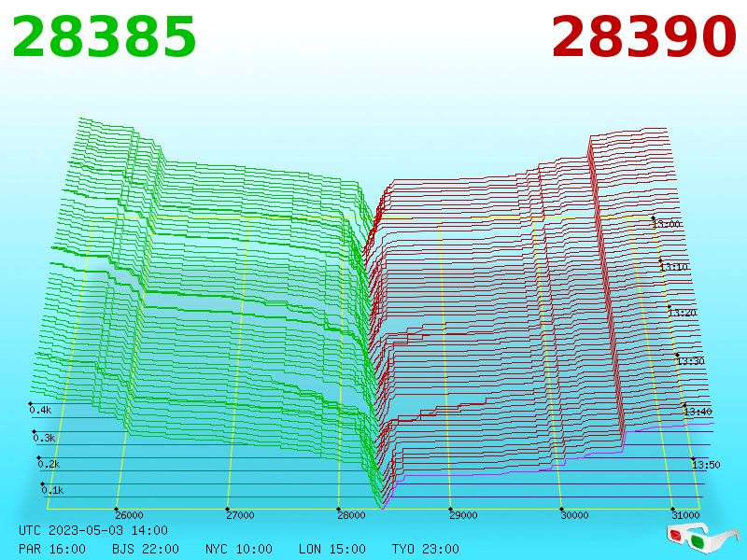
Task: Click the red ask price 28390
Action: pyautogui.click(x=643, y=37)
